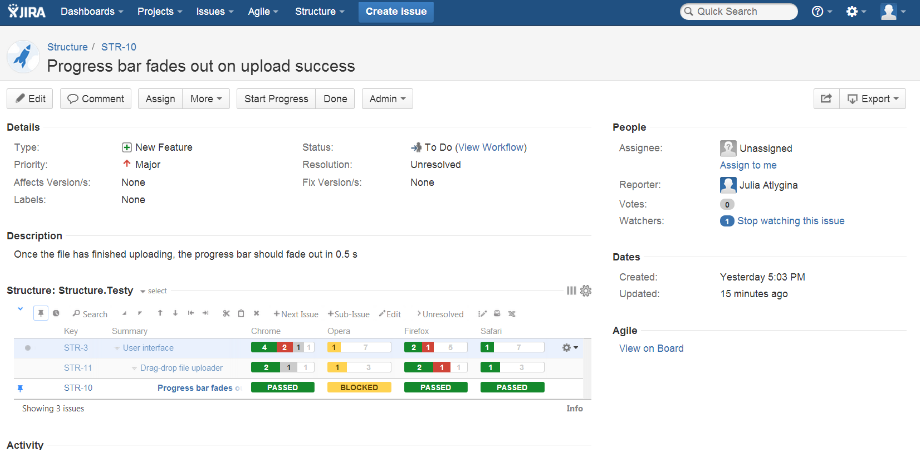Click Edit in the Structure toolbar
920x450 pixels.
pyautogui.click(x=390, y=314)
